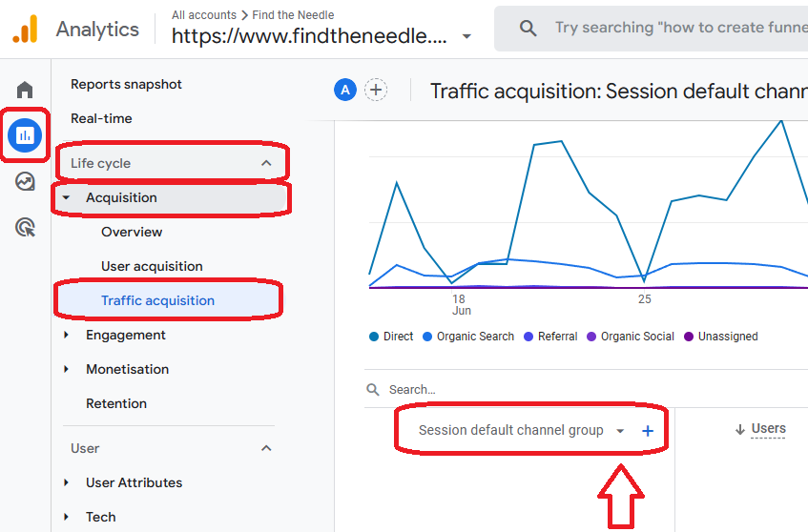This screenshot has height=532, width=808.
Task: Select the Reports bar chart icon
Action: [x=25, y=135]
